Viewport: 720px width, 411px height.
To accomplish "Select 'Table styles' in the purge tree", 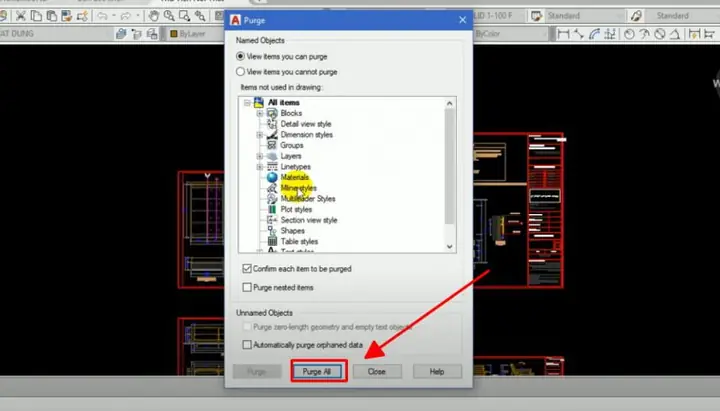I will (x=299, y=242).
